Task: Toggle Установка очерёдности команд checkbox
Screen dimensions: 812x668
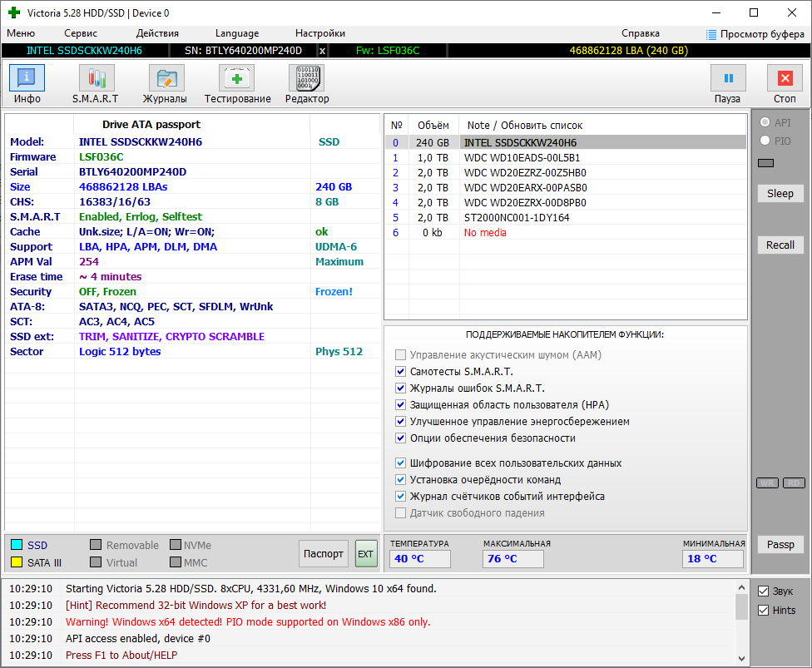Action: [x=400, y=479]
